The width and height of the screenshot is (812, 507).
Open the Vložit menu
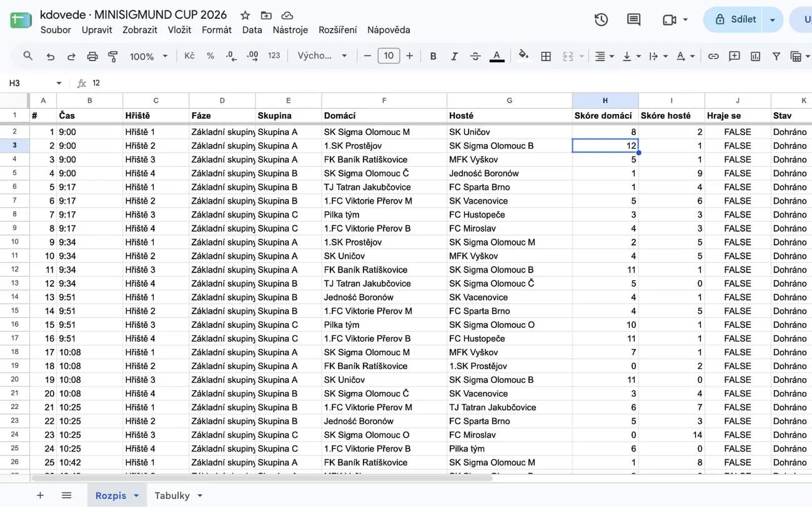(x=180, y=30)
